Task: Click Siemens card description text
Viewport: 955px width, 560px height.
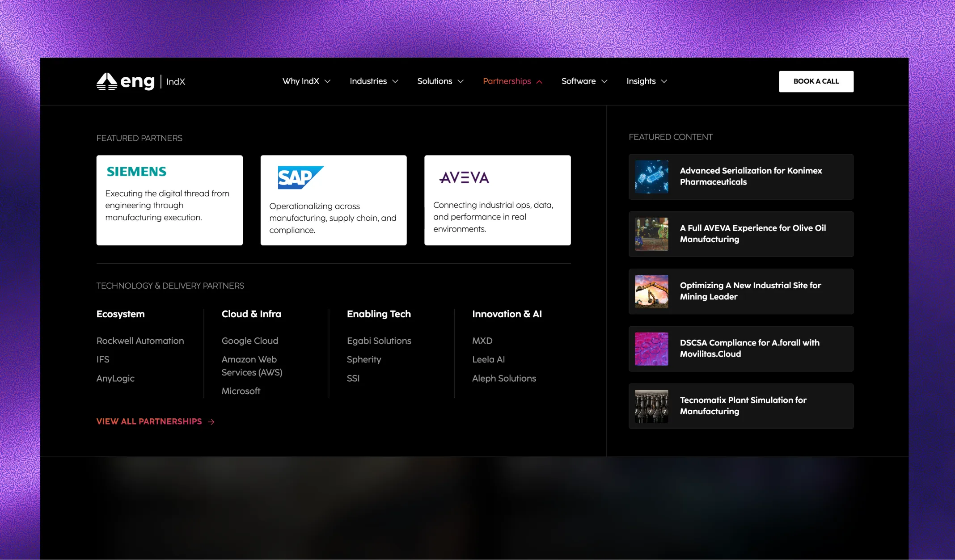Action: pyautogui.click(x=167, y=205)
